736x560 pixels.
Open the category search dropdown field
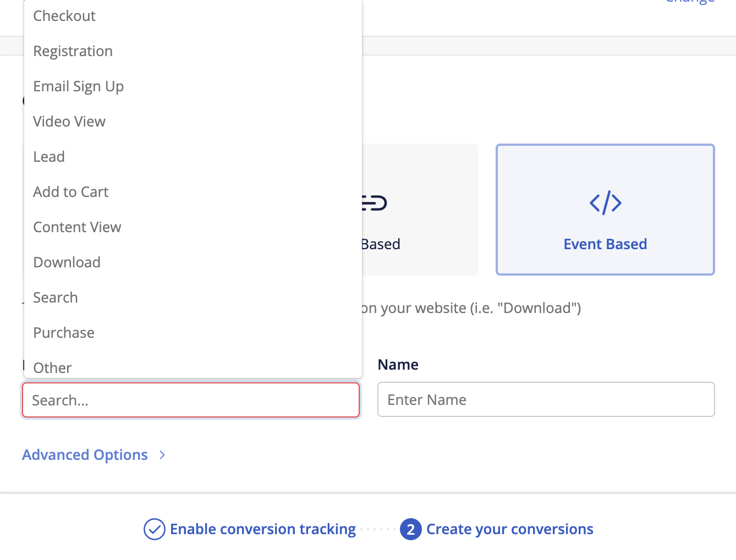pyautogui.click(x=190, y=400)
